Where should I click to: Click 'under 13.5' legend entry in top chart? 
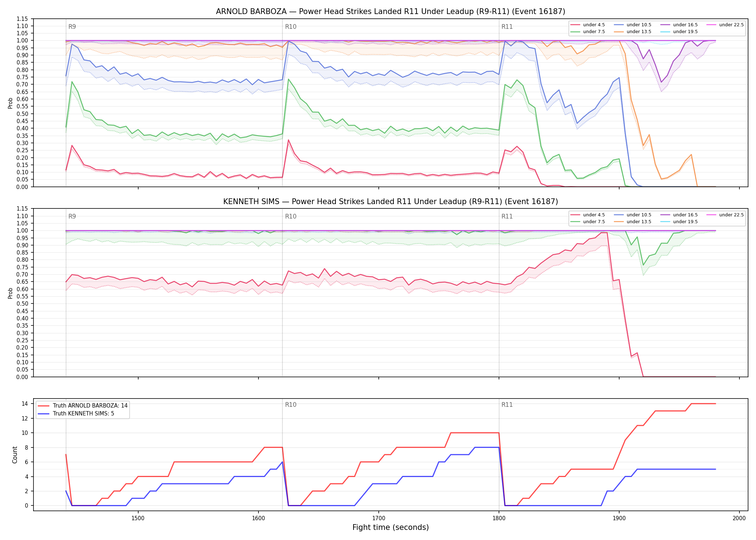point(633,32)
